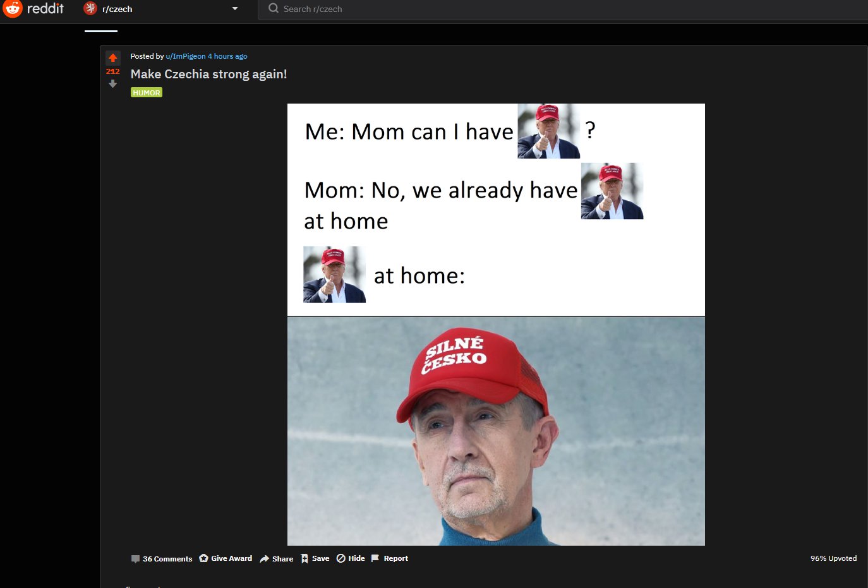Downvote the post with the gray arrow
Image resolution: width=868 pixels, height=588 pixels.
[112, 84]
